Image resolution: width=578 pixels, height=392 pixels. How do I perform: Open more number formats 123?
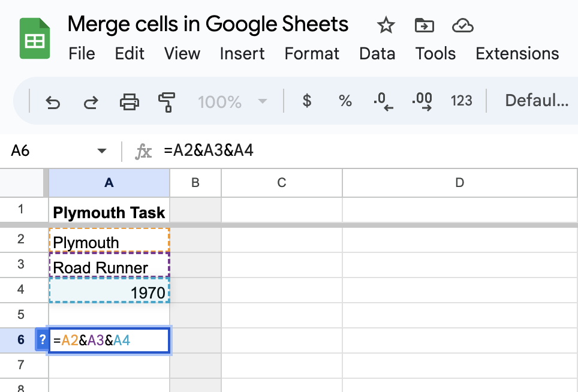pyautogui.click(x=461, y=101)
